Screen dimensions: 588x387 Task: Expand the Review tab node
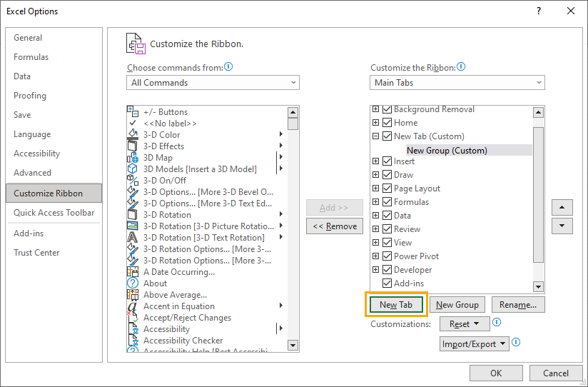tap(376, 229)
